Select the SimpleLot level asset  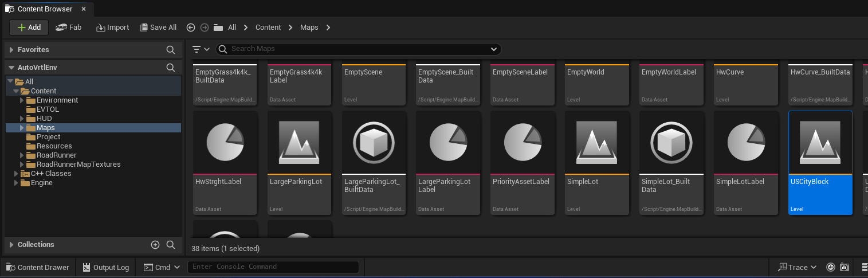(x=597, y=163)
